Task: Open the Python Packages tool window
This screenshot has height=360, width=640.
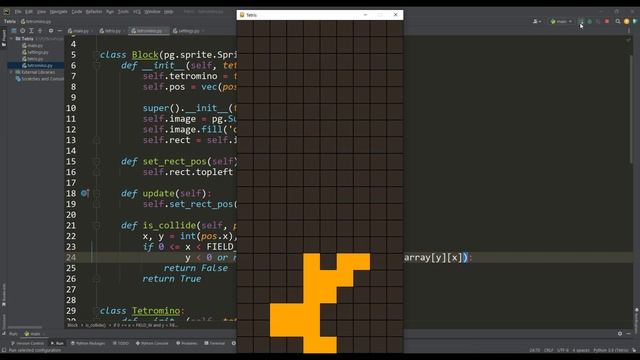Action: [88, 343]
